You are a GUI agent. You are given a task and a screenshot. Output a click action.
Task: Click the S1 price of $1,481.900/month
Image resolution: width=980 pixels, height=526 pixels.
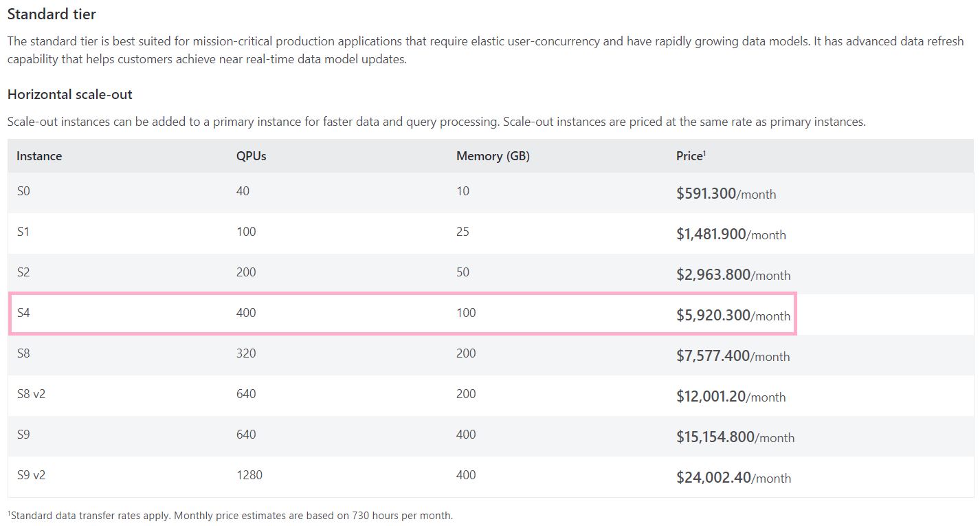(731, 234)
